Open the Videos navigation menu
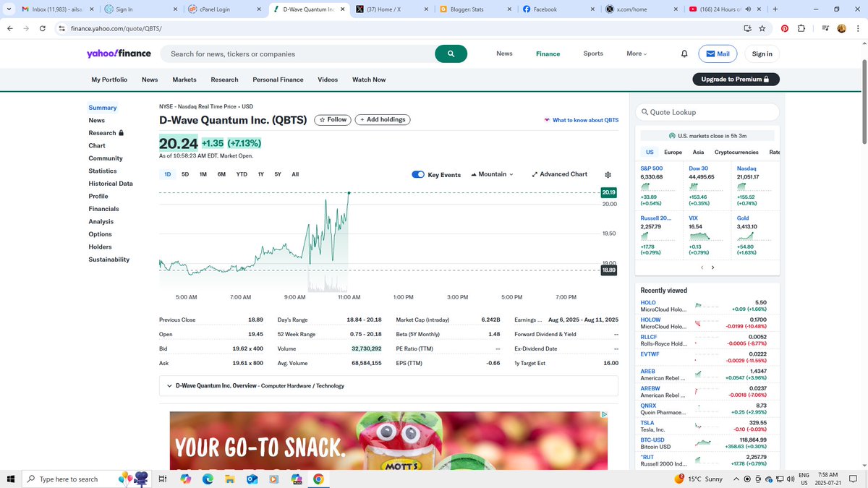This screenshot has height=488, width=868. click(328, 80)
